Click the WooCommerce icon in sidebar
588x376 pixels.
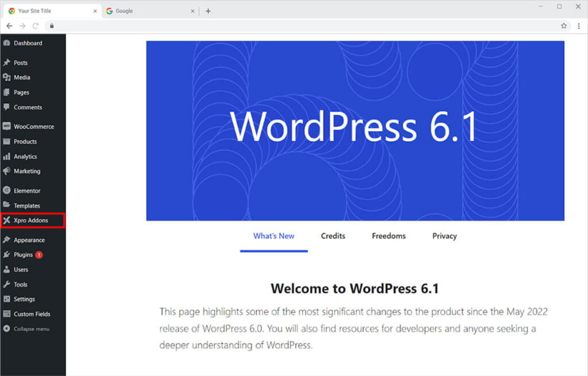click(x=7, y=126)
